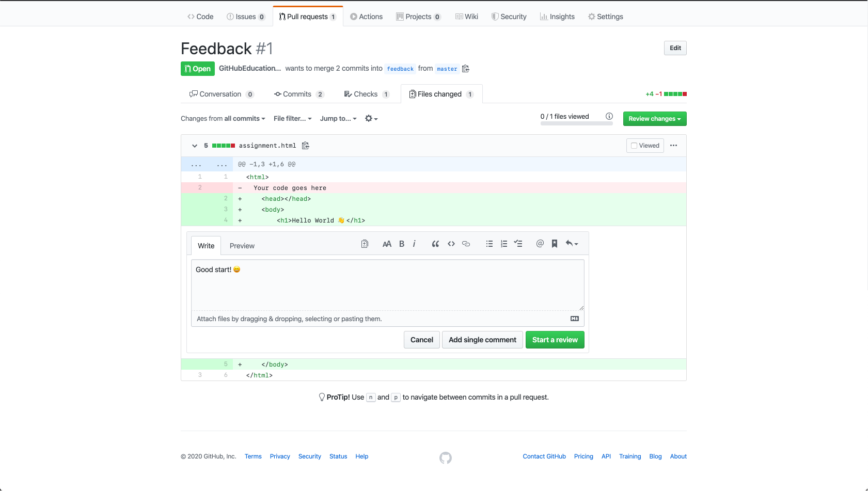Open the File filter dropdown
Viewport: 868px width, 491px height.
(x=293, y=119)
